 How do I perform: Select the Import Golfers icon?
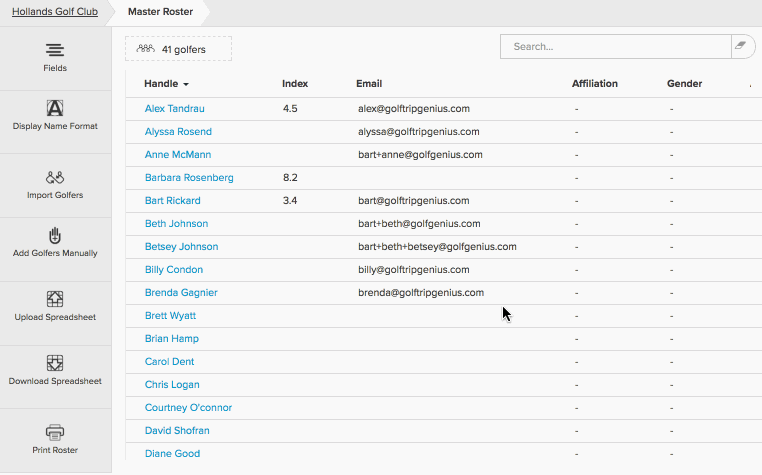55,177
